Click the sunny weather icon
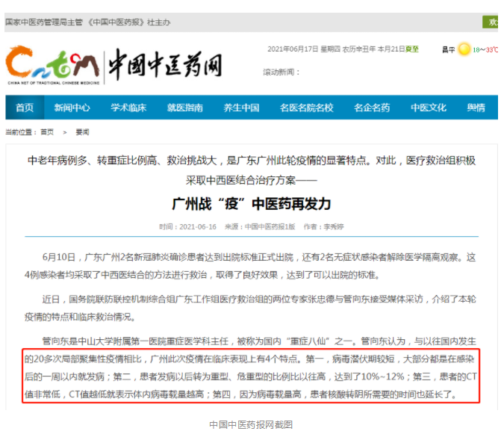 464,49
